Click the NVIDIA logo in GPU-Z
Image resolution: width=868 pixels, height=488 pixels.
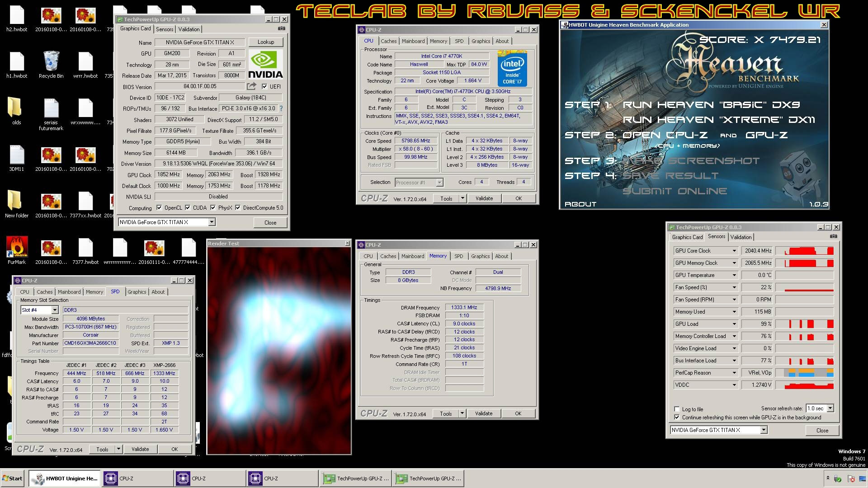(266, 65)
